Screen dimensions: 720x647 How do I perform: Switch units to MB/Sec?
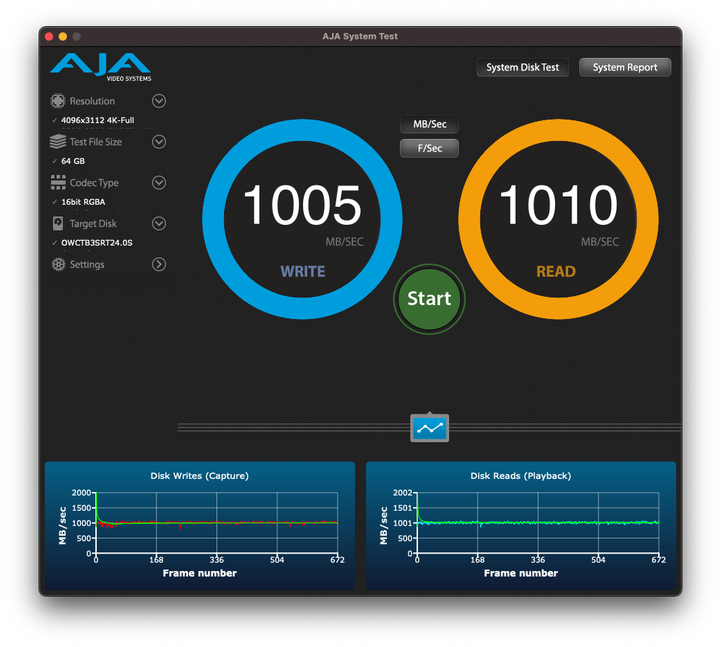pos(429,125)
